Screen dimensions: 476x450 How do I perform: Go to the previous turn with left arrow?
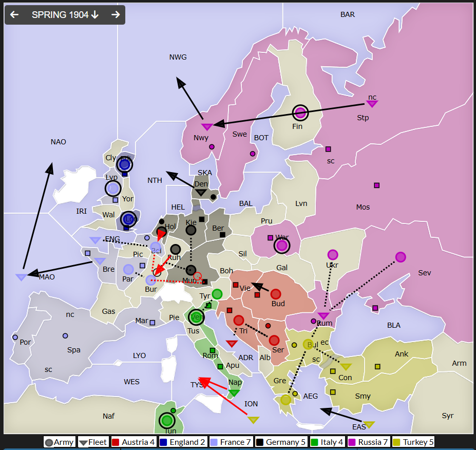point(14,15)
